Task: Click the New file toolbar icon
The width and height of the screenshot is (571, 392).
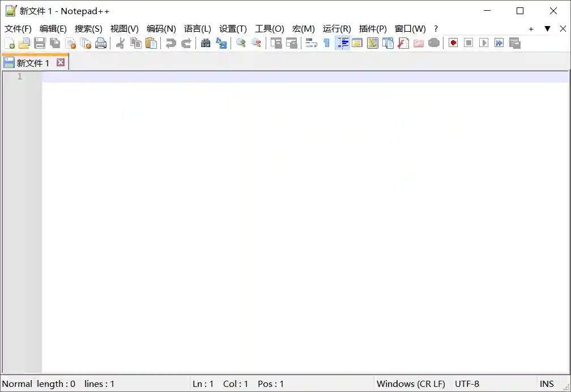Action: click(10, 43)
